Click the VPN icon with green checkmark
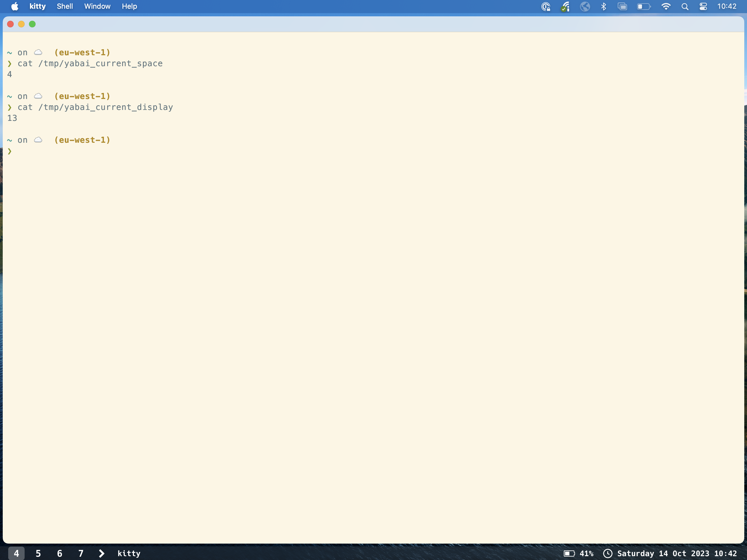747x560 pixels. (565, 6)
